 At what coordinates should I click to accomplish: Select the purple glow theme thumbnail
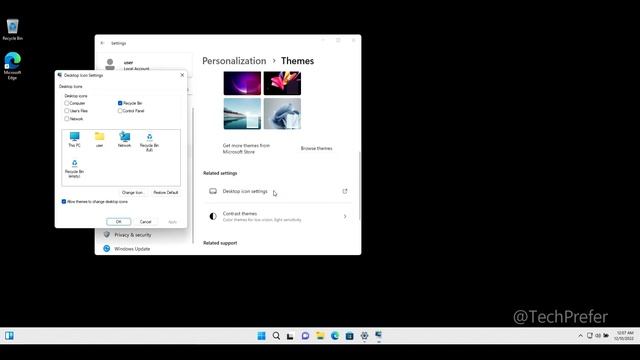(242, 83)
